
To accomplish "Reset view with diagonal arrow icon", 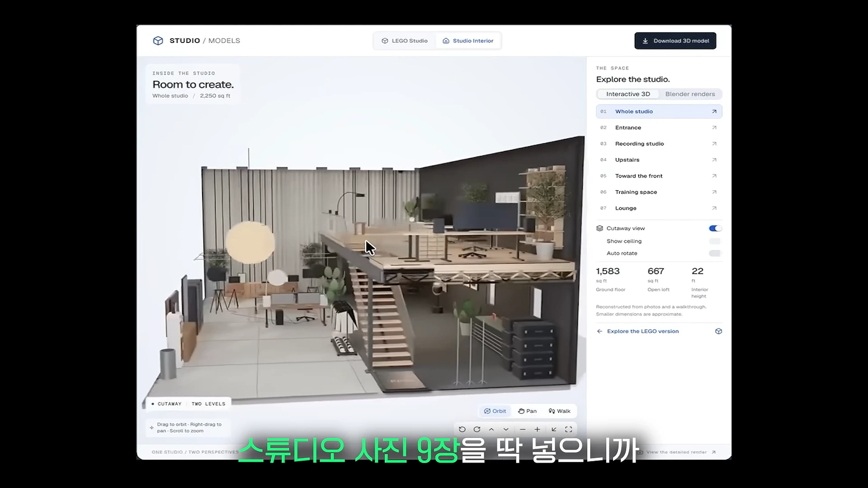I will click(554, 429).
